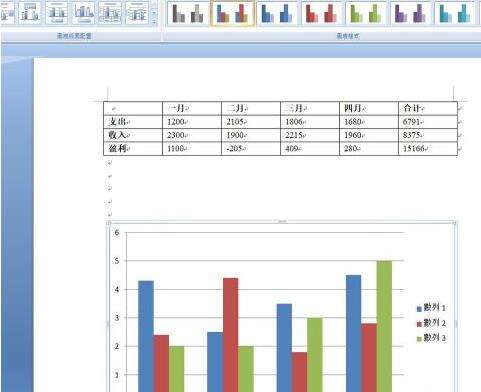Viewport: 481px width, 392px height.
Task: Click the 盈利 row label cell
Action: (133, 148)
